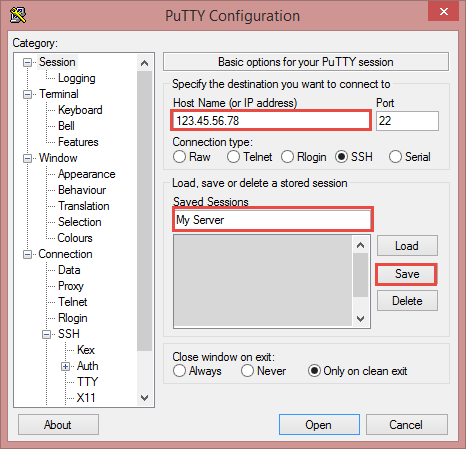
Task: Select the SSH connection type
Action: point(341,157)
